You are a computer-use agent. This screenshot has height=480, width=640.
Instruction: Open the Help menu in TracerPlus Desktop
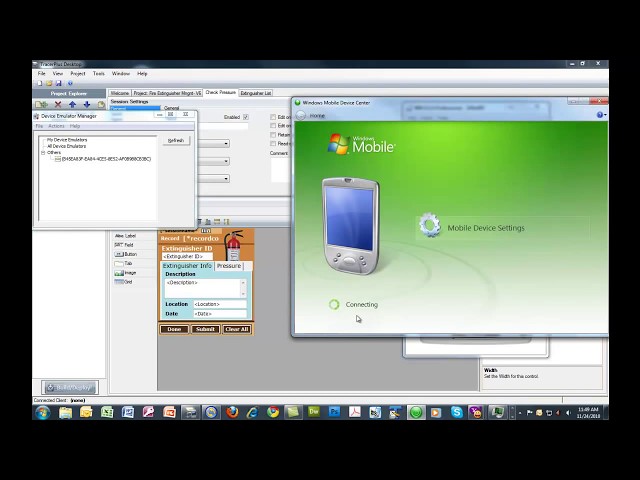142,73
